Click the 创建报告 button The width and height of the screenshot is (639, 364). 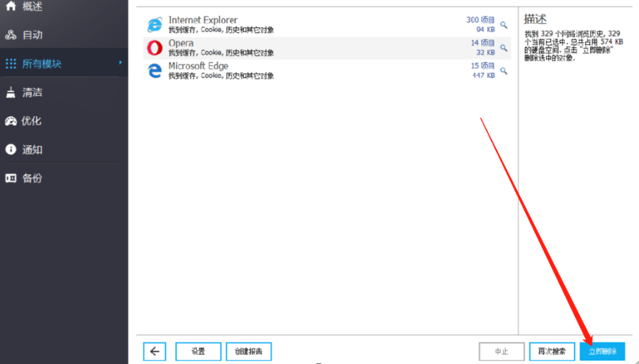pos(248,351)
